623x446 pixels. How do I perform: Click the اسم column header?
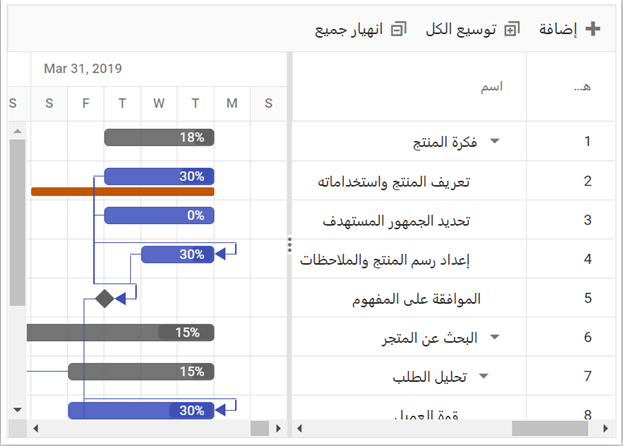[x=490, y=87]
